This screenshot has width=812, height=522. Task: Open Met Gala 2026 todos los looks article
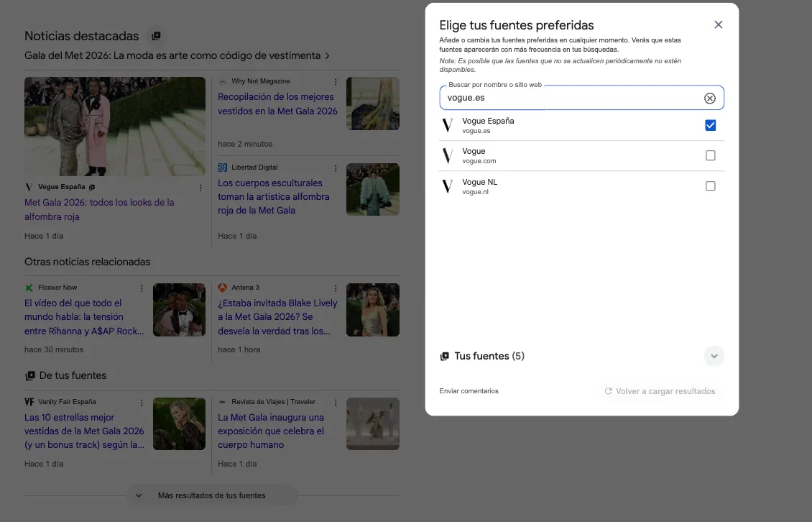tap(99, 209)
